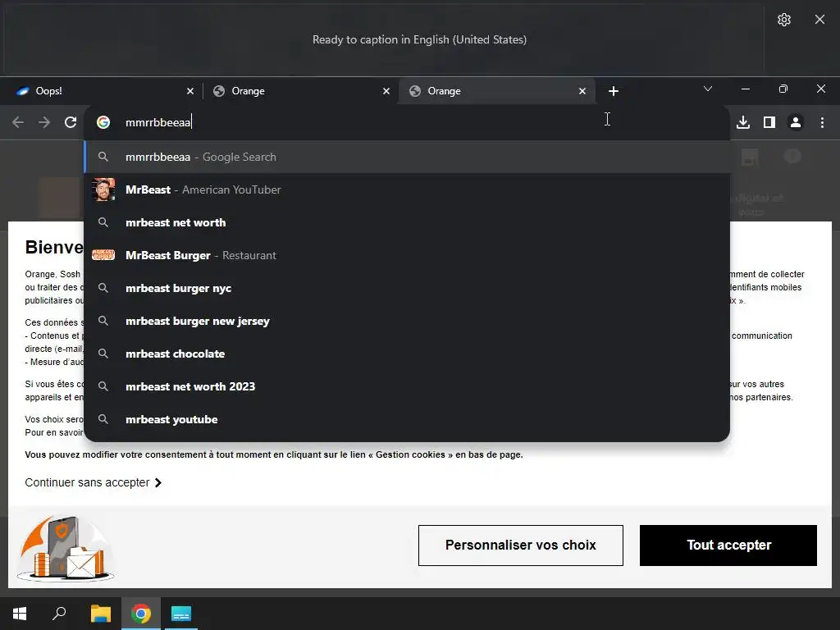Close the active Orange tab
This screenshot has height=630, width=840.
(x=582, y=91)
